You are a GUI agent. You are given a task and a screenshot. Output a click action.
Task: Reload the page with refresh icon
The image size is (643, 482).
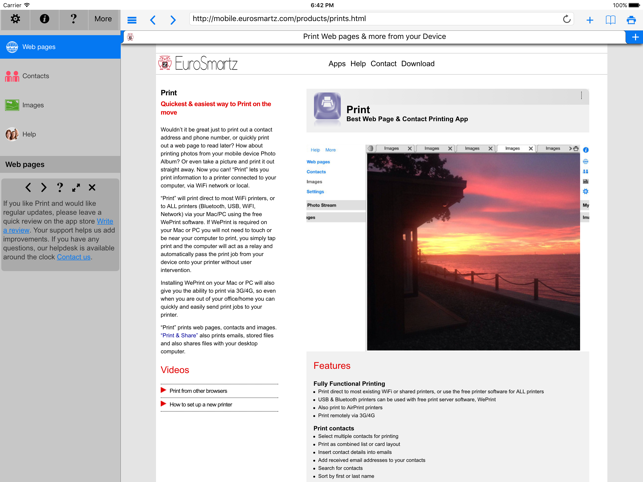click(567, 19)
